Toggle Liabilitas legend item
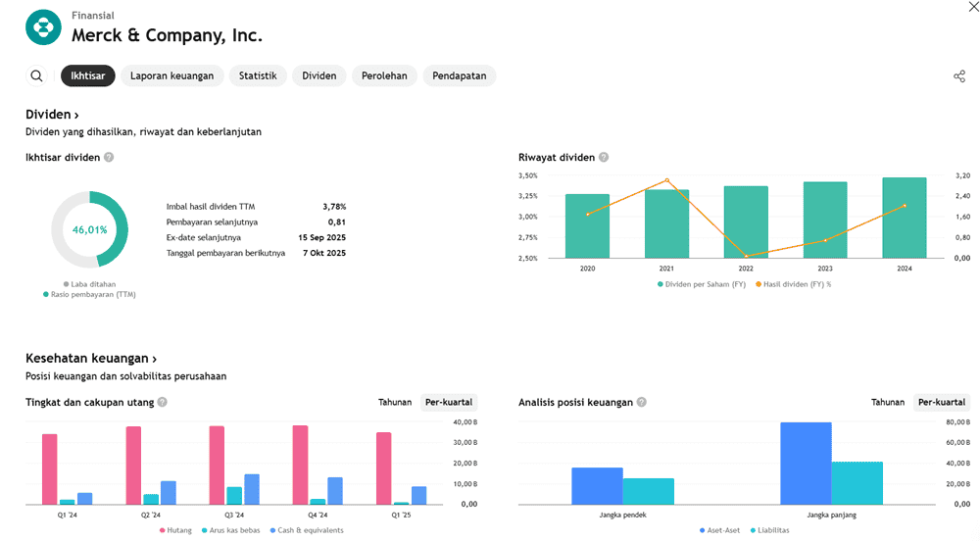Screen dimensions: 980x541 (770, 530)
